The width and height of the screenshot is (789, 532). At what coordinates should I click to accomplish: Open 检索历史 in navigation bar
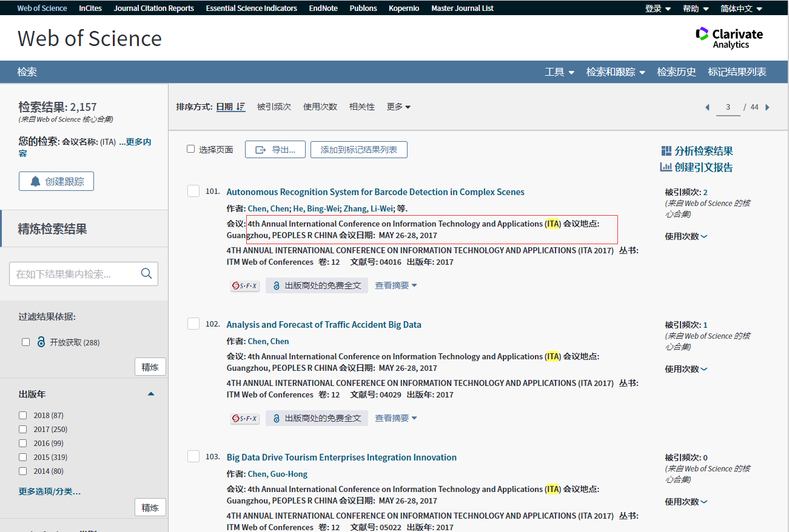(x=676, y=71)
